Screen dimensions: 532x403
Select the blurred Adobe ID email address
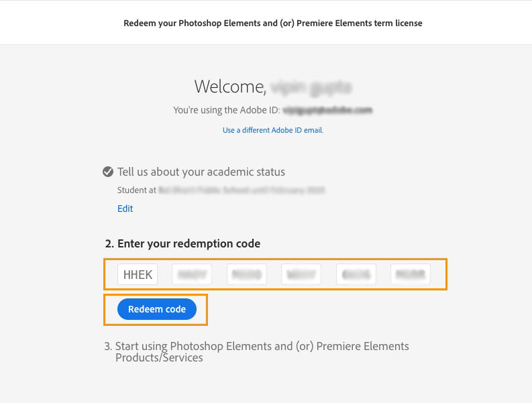click(327, 110)
